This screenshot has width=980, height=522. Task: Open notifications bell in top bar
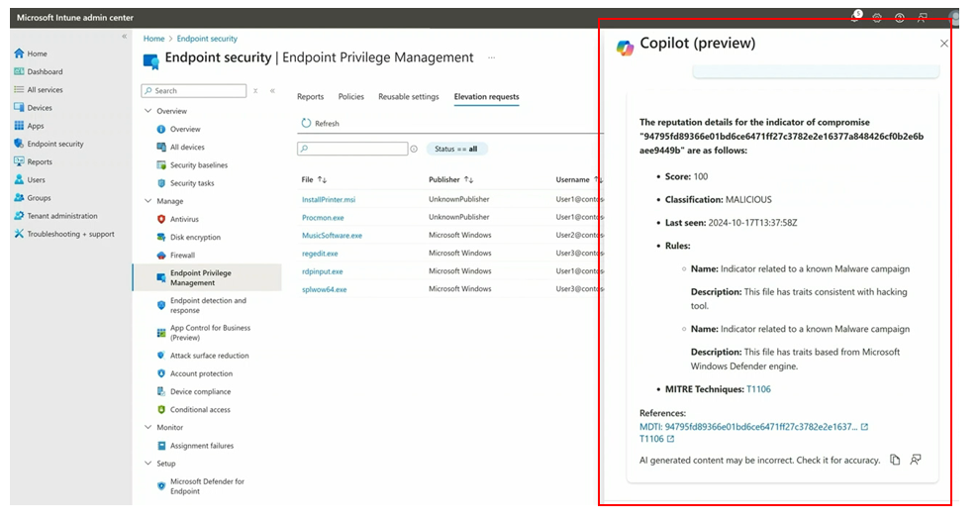click(x=855, y=18)
